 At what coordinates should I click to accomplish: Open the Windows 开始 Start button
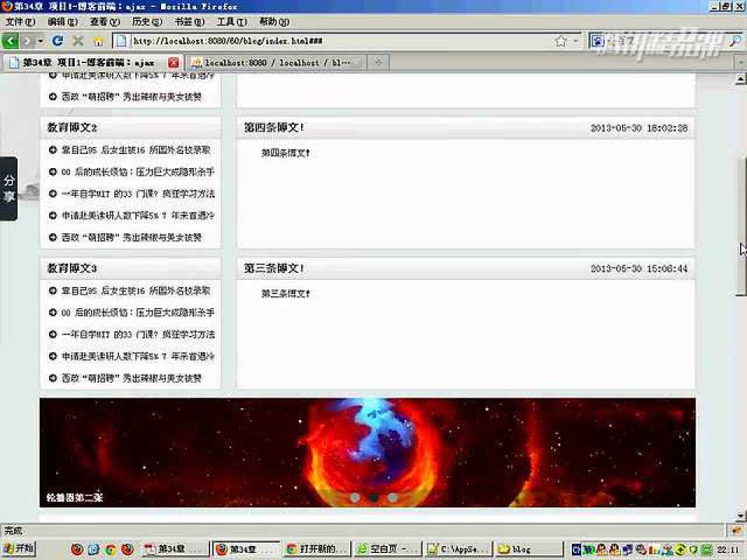[19, 549]
